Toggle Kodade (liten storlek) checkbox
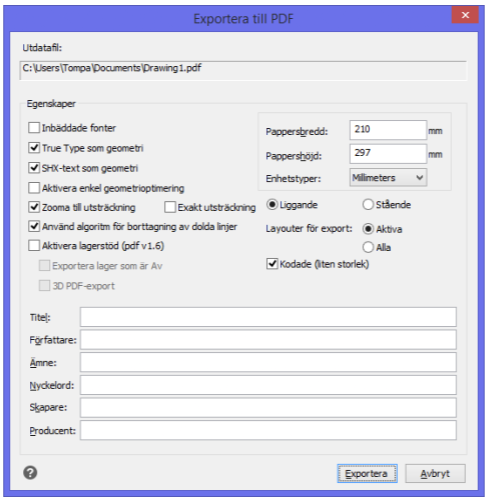The height and width of the screenshot is (498, 487). coord(272,264)
